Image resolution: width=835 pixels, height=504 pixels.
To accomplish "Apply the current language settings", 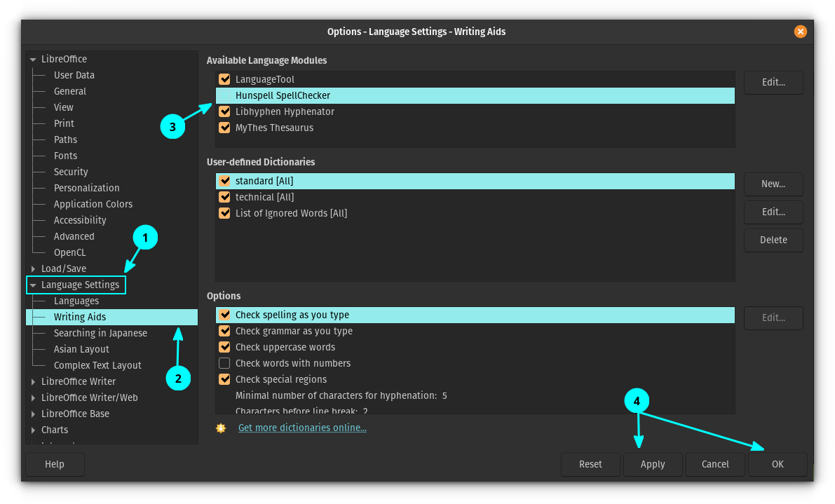I will point(652,464).
